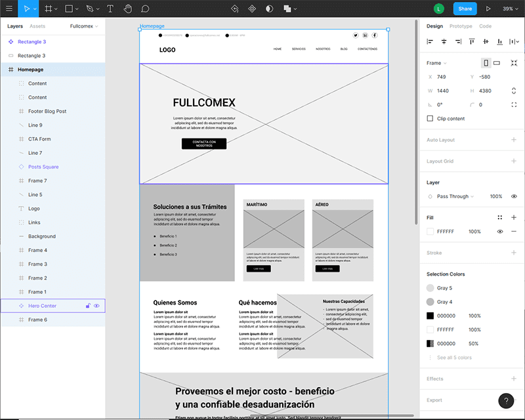Image resolution: width=525 pixels, height=420 pixels.
Task: Toggle Fill visibility eye icon
Action: tap(500, 232)
